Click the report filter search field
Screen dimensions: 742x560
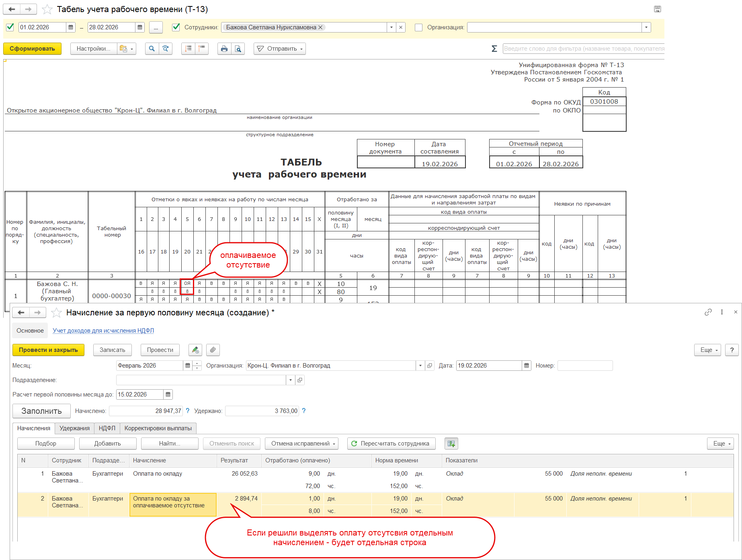pos(583,49)
